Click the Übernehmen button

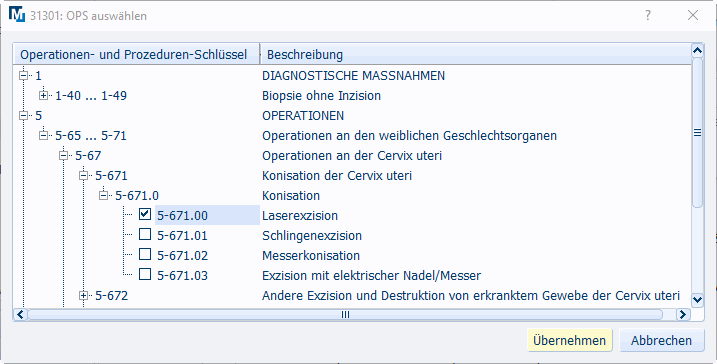click(x=569, y=340)
